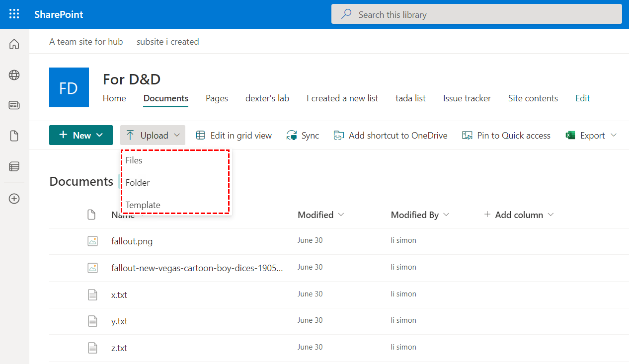Click the FD site logo tile

[69, 87]
